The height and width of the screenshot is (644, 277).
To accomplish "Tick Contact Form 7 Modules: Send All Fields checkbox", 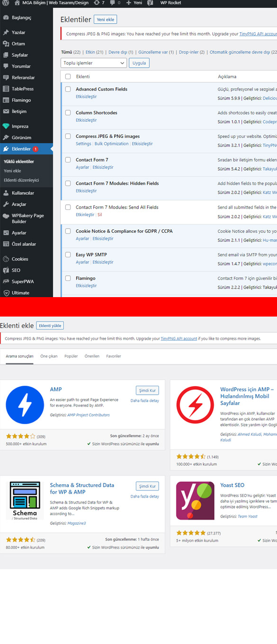I will [x=68, y=207].
